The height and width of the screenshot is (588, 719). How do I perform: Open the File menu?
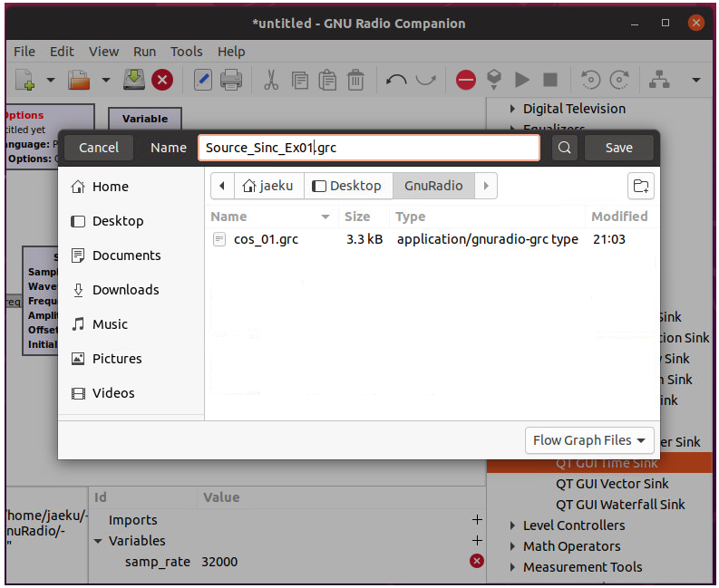coord(24,52)
